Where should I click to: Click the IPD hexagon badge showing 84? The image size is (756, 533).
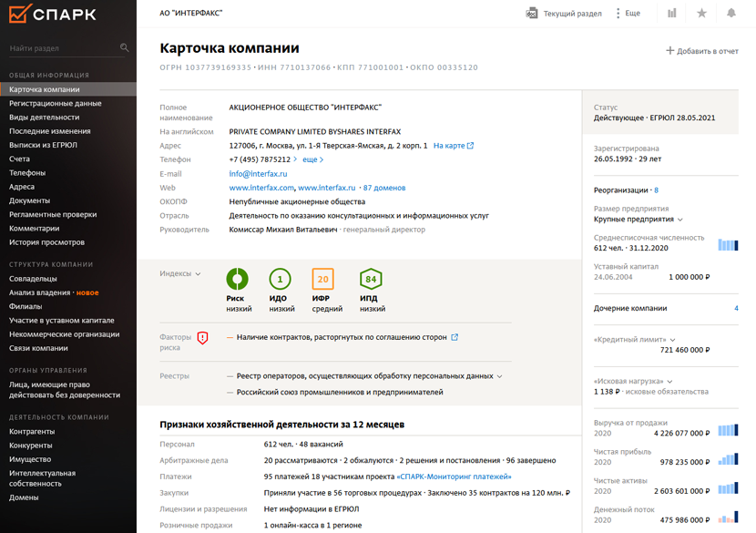pyautogui.click(x=370, y=279)
